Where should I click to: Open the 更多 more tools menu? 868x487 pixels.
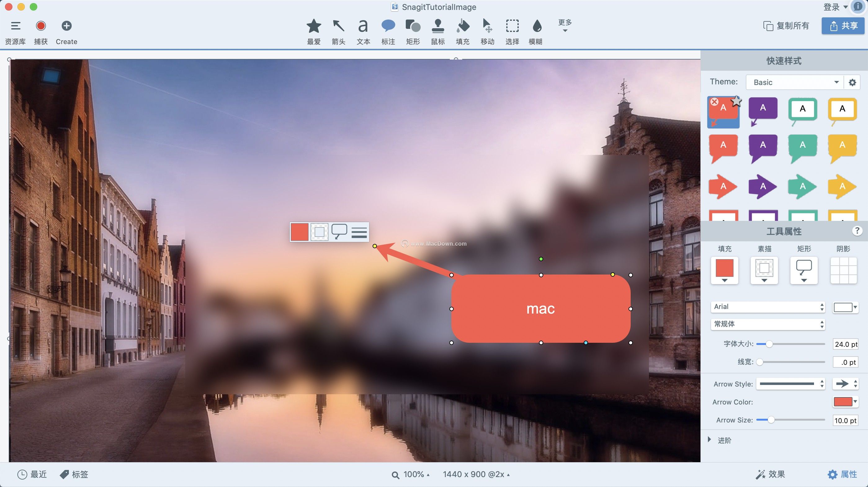point(565,26)
